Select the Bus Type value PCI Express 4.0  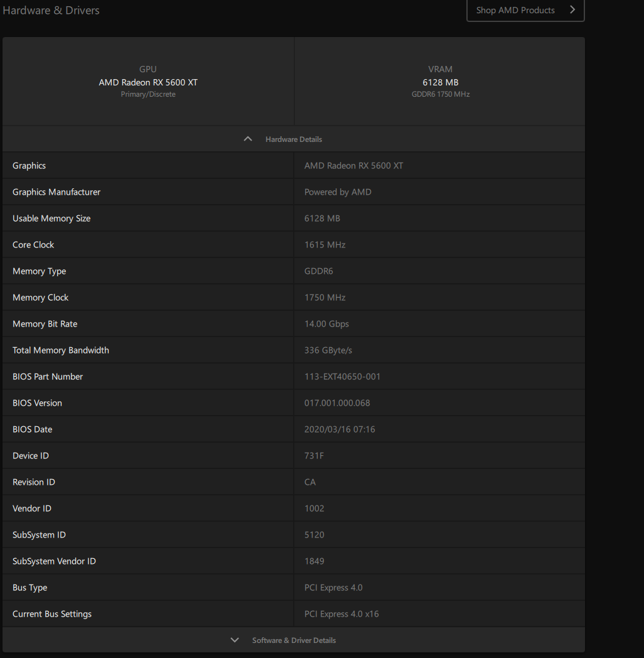pos(333,588)
